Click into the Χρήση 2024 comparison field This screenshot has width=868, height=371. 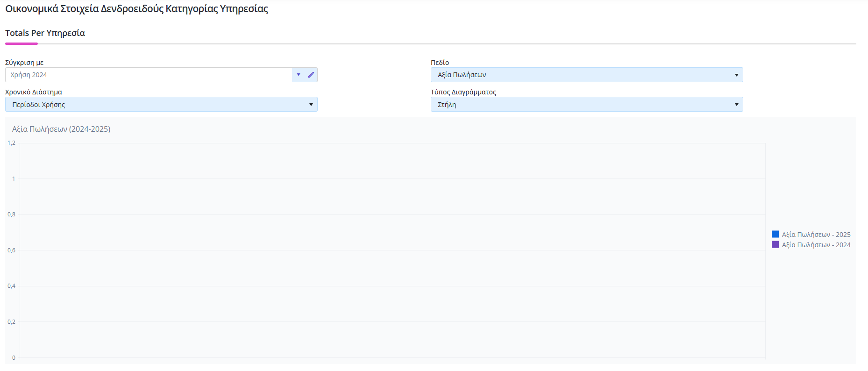click(149, 75)
